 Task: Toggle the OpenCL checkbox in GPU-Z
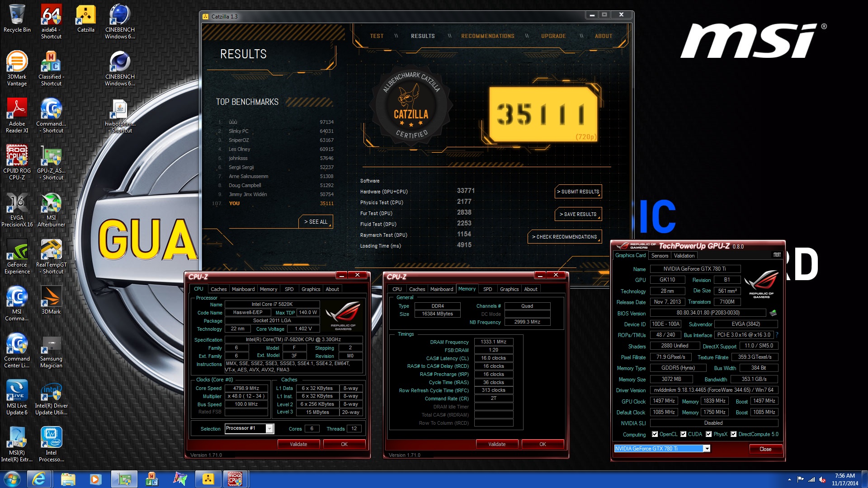pos(655,434)
